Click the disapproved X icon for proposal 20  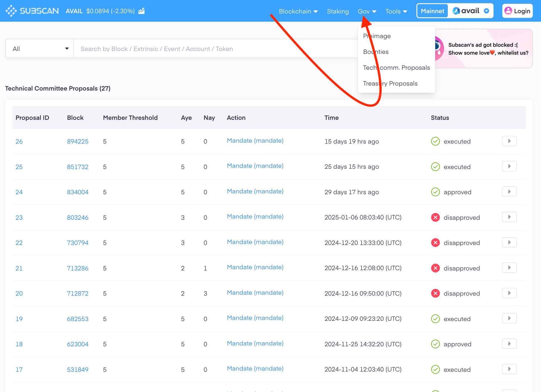[435, 293]
